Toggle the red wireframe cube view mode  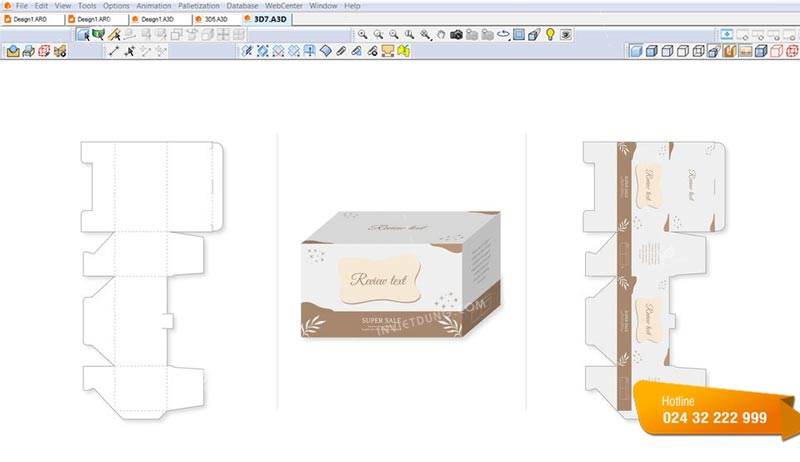777,51
